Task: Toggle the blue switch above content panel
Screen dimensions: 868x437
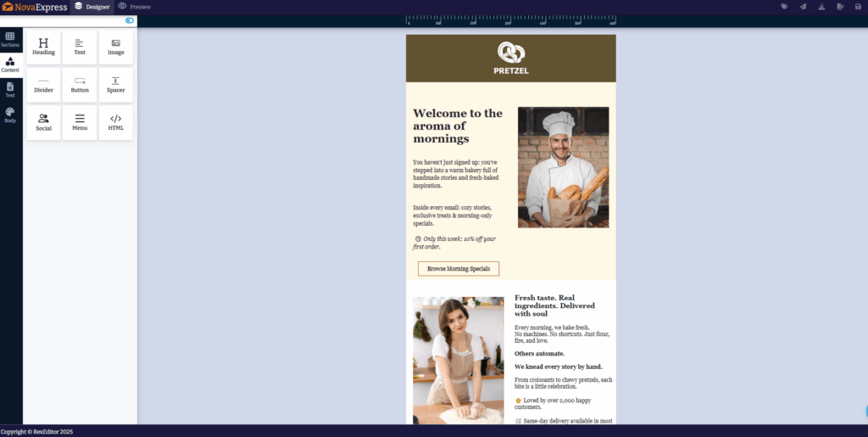Action: (x=130, y=20)
